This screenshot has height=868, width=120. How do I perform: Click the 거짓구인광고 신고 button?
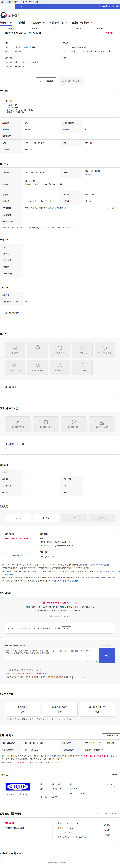point(111,736)
